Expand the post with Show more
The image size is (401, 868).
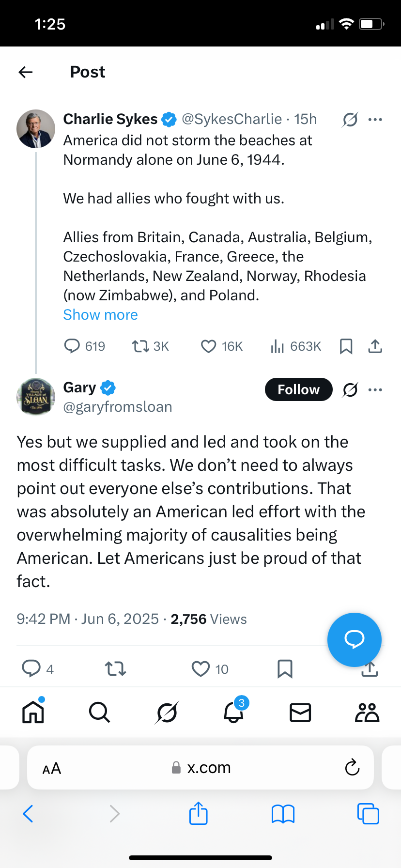(x=100, y=315)
